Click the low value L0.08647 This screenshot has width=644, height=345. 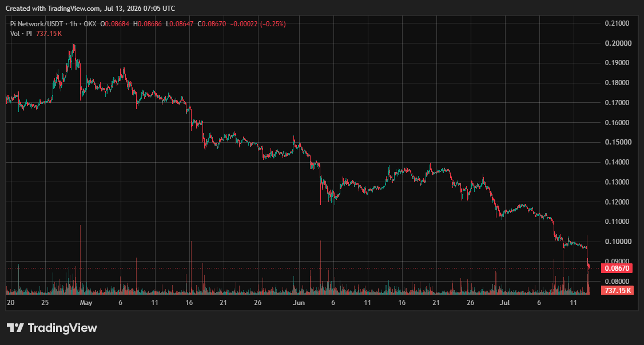click(x=180, y=24)
